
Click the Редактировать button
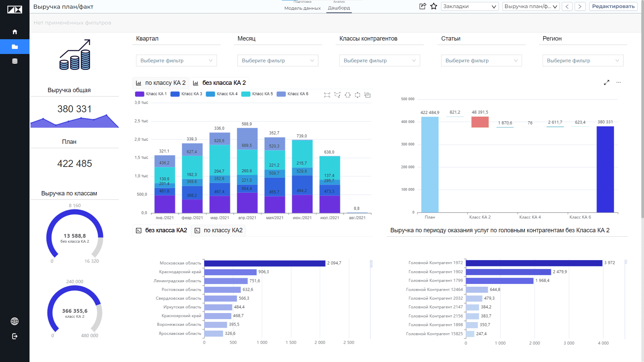[x=613, y=6]
